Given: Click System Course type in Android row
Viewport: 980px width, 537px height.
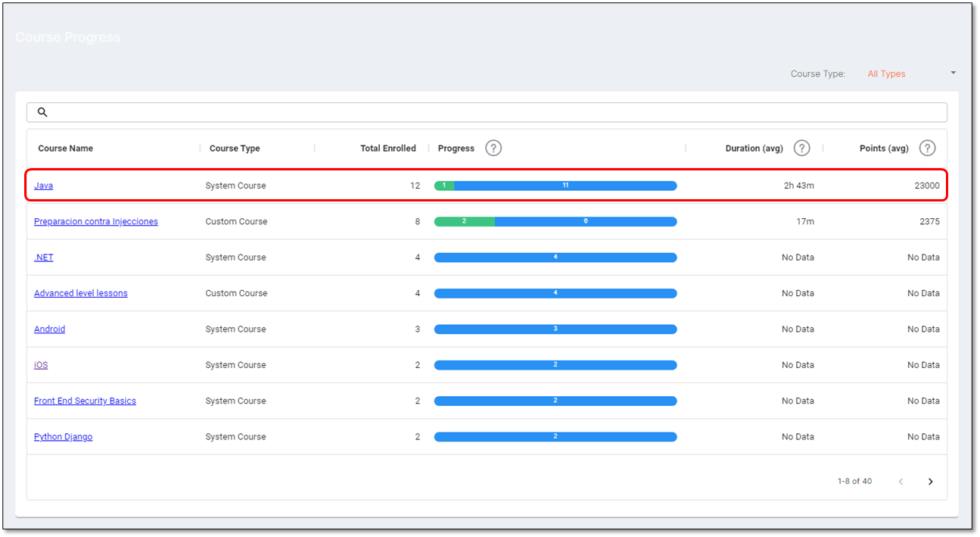Looking at the screenshot, I should point(235,329).
